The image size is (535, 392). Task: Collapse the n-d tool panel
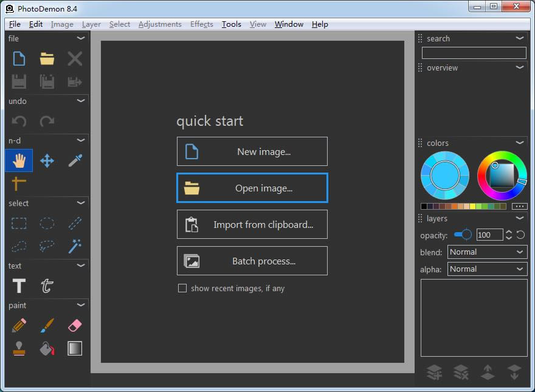tap(81, 140)
